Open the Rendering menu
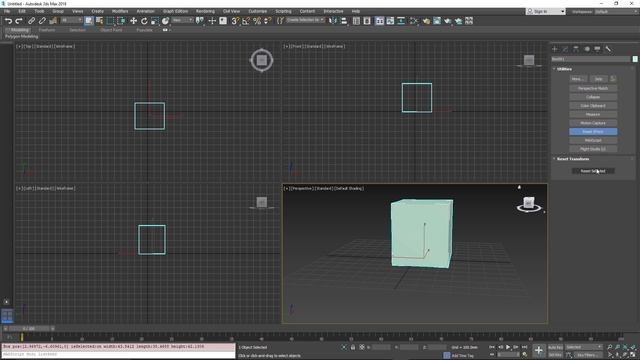The image size is (640, 360). pyautogui.click(x=205, y=11)
